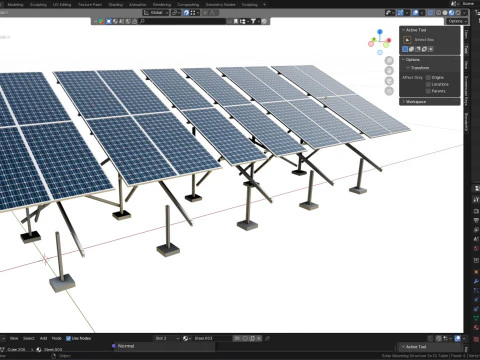Open the View sidebar tab
Image resolution: width=480 pixels, height=360 pixels.
click(x=466, y=65)
